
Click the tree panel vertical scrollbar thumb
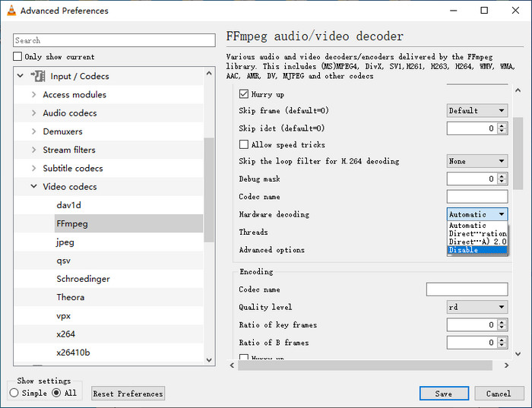tap(209, 190)
